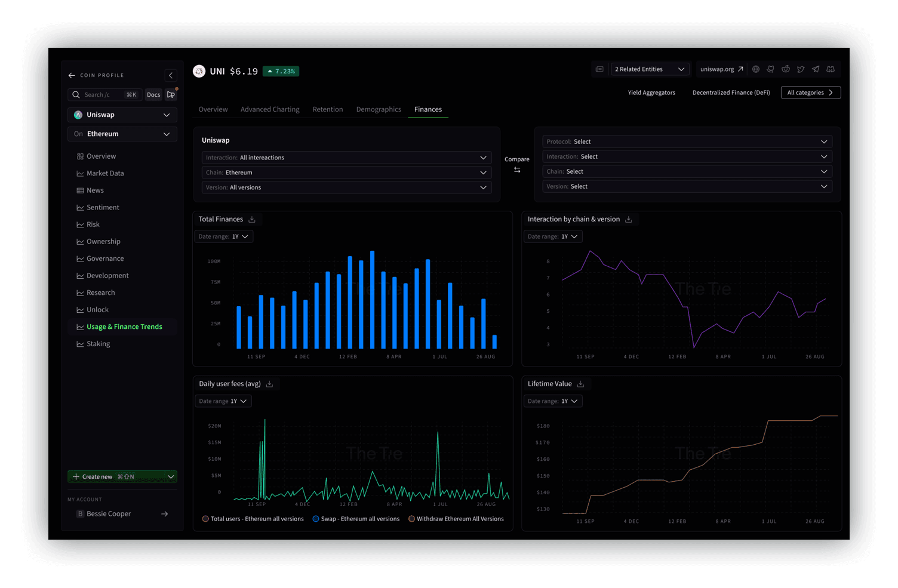Click the arrow next to Bessie Cooper

pyautogui.click(x=165, y=514)
